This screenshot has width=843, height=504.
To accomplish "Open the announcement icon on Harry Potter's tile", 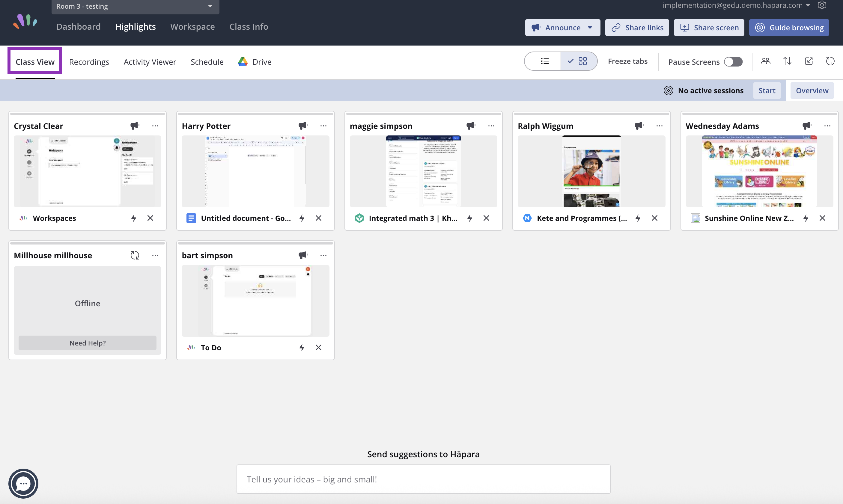I will point(302,126).
